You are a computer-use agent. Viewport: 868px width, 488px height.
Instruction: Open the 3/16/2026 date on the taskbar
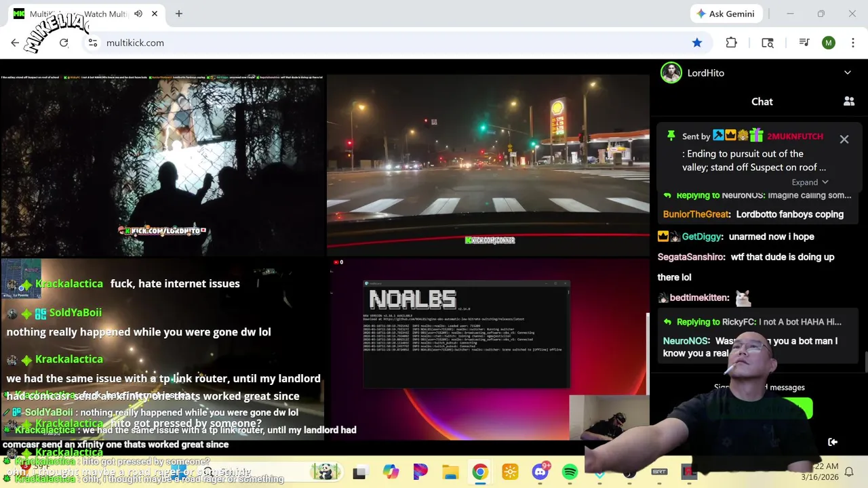click(x=821, y=477)
